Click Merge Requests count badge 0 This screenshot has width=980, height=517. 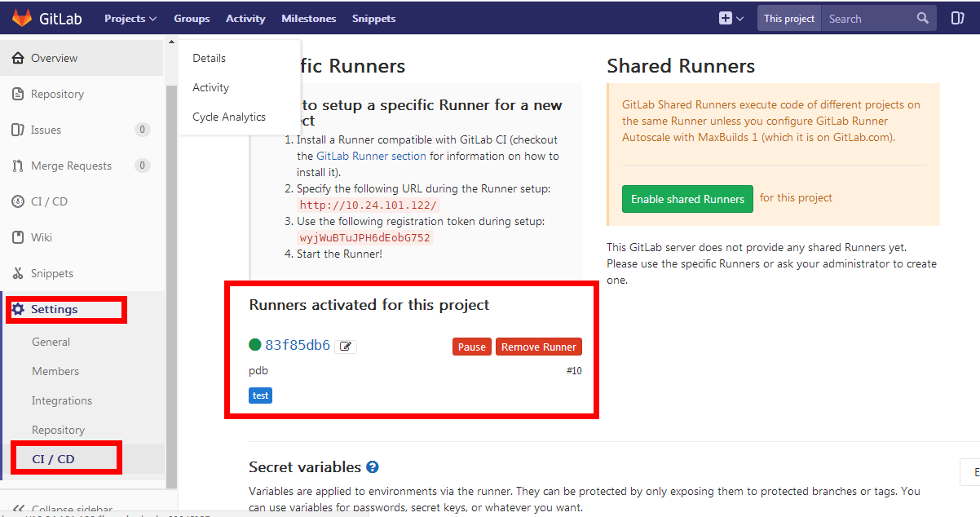coord(143,166)
